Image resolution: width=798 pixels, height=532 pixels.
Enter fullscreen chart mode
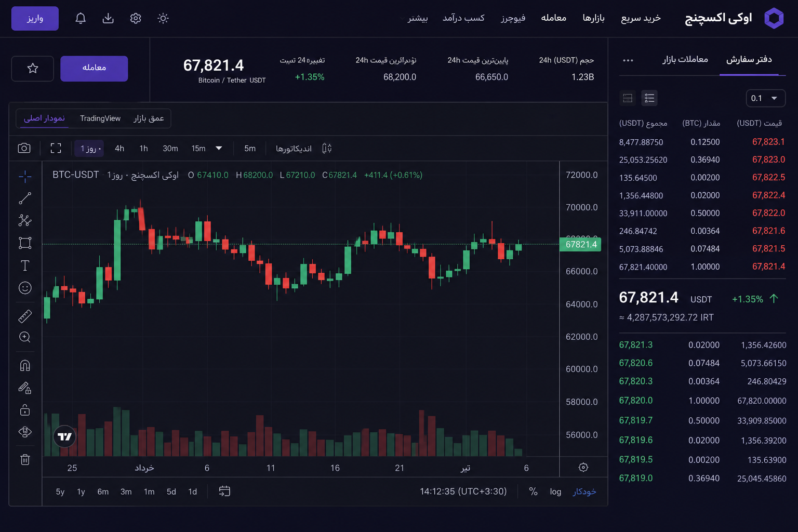coord(56,148)
